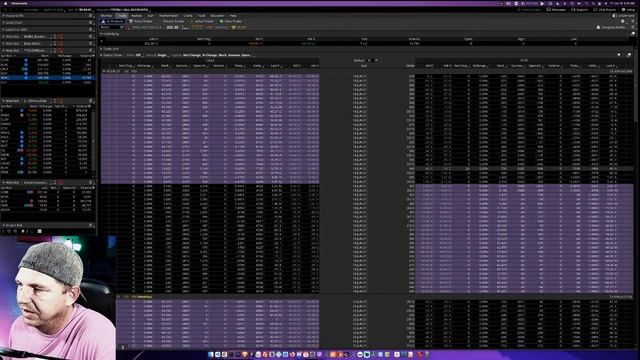Open the Scan tab
This screenshot has height=360, width=640.
[150, 16]
